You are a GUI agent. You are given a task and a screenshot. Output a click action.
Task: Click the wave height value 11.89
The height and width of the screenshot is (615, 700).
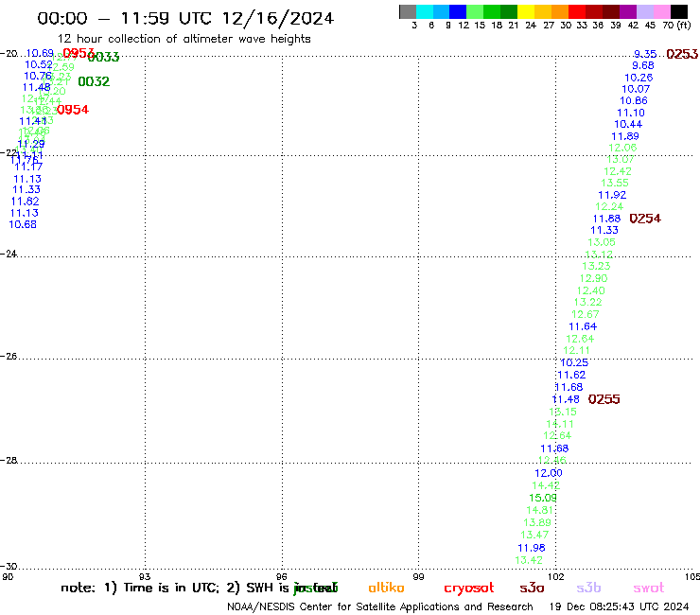click(x=625, y=136)
